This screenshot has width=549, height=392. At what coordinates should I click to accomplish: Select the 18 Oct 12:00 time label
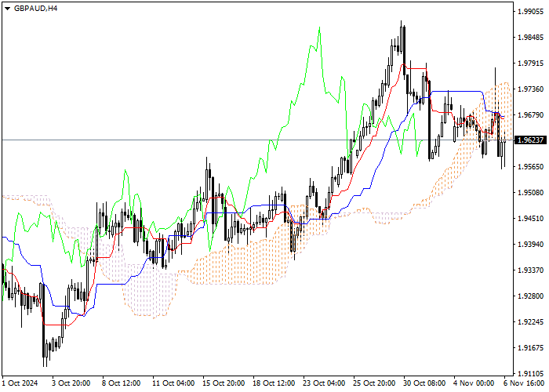(274, 383)
